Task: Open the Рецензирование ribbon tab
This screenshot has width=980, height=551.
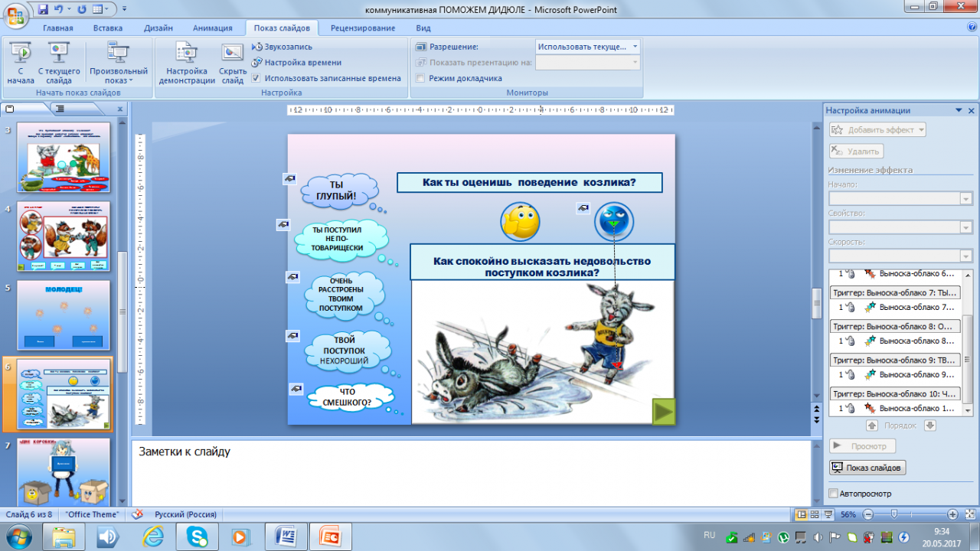Action: (363, 28)
